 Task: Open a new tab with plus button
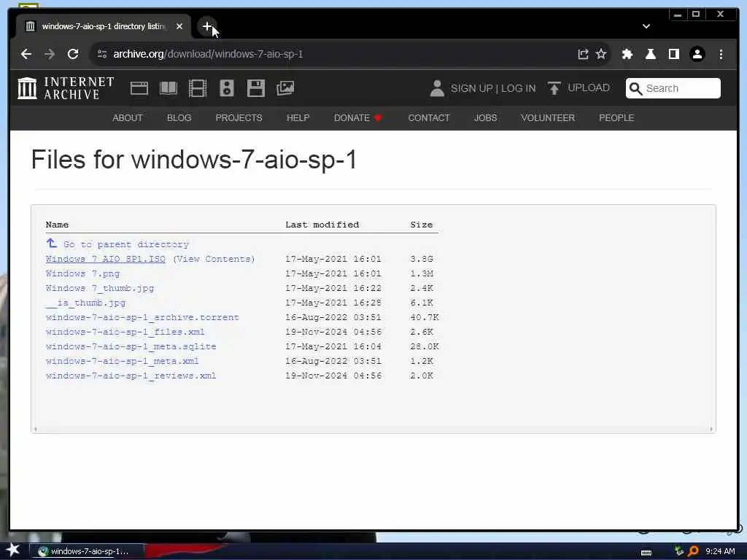pyautogui.click(x=206, y=26)
